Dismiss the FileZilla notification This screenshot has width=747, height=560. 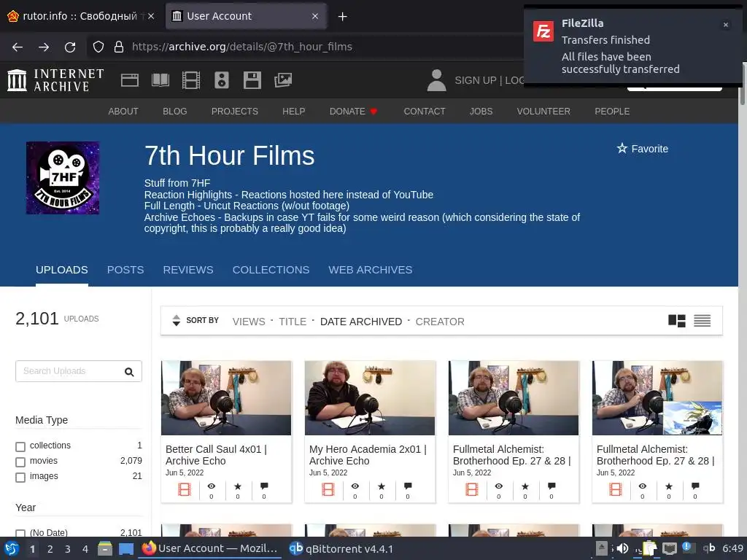pos(726,25)
